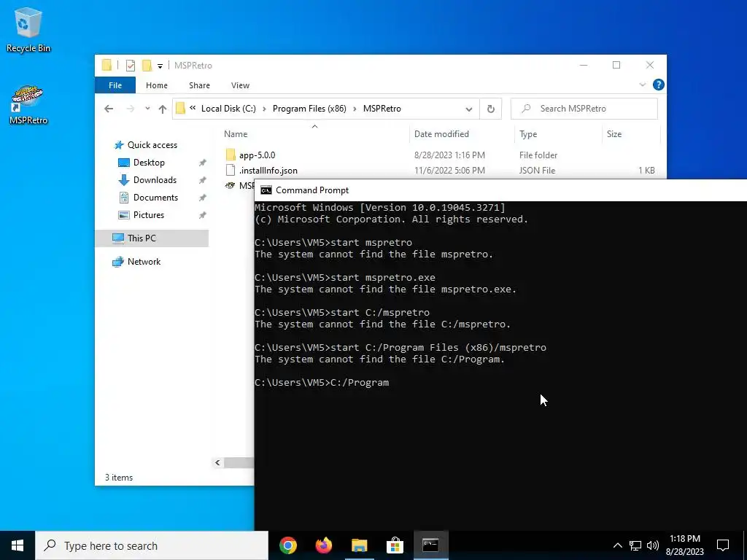Click the 11/6/2022 5:06 PM date cell

point(449,171)
